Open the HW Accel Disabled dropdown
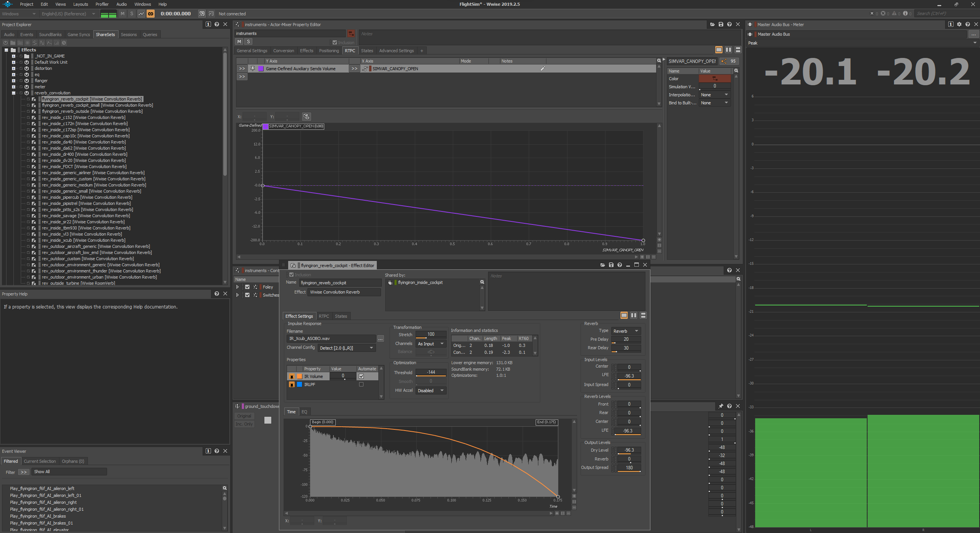Viewport: 980px width, 533px height. click(431, 391)
